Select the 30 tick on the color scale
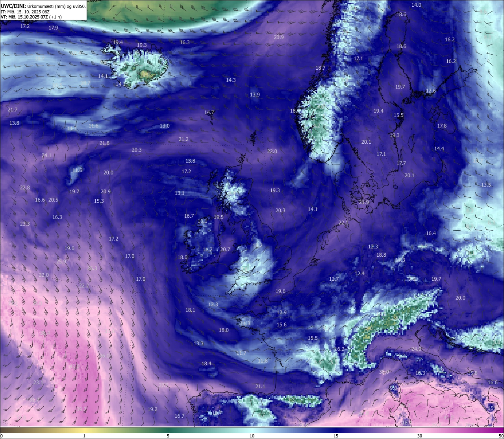The image size is (504, 439). click(x=420, y=436)
